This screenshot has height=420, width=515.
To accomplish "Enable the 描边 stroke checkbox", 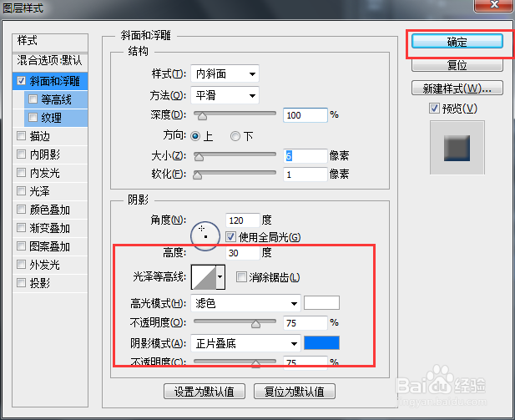I will pos(22,136).
